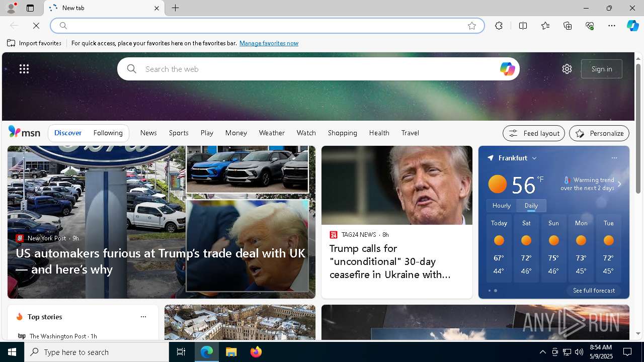
Task: Open the volume tray icon
Action: click(x=579, y=352)
